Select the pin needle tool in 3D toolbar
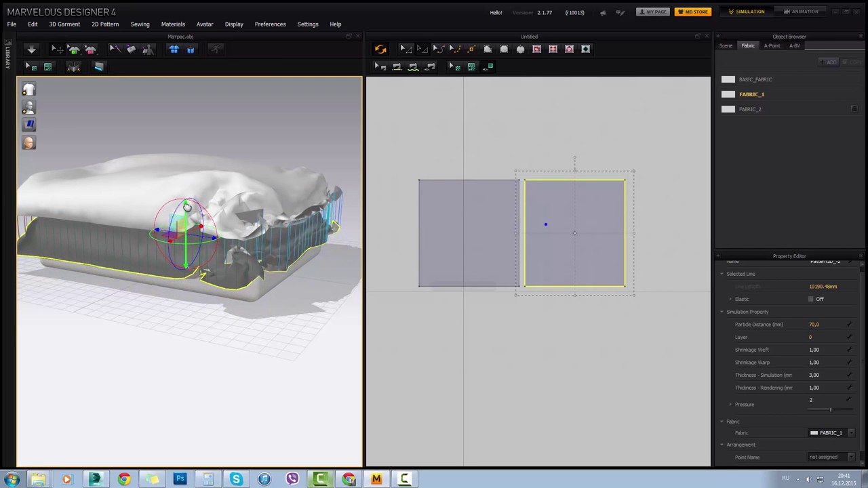The image size is (868, 488). (115, 49)
